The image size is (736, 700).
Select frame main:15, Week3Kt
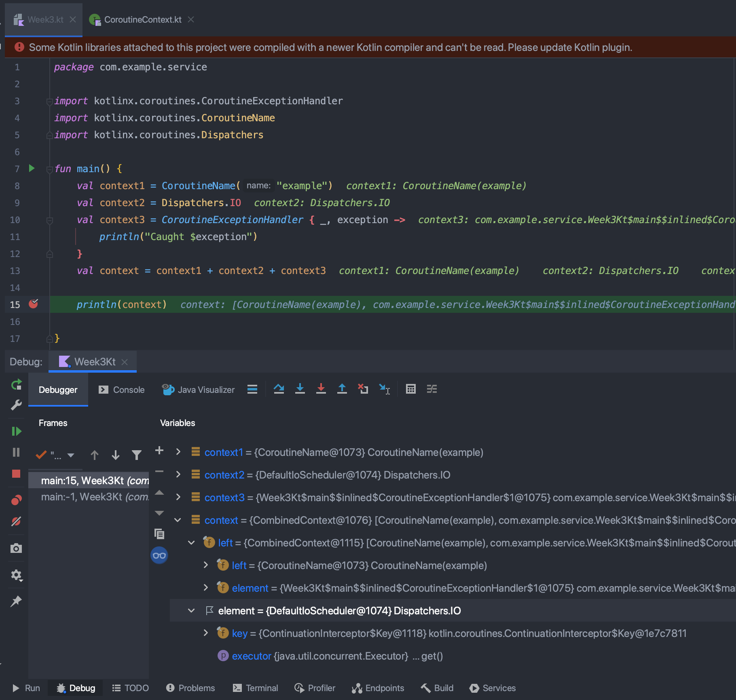click(x=89, y=481)
